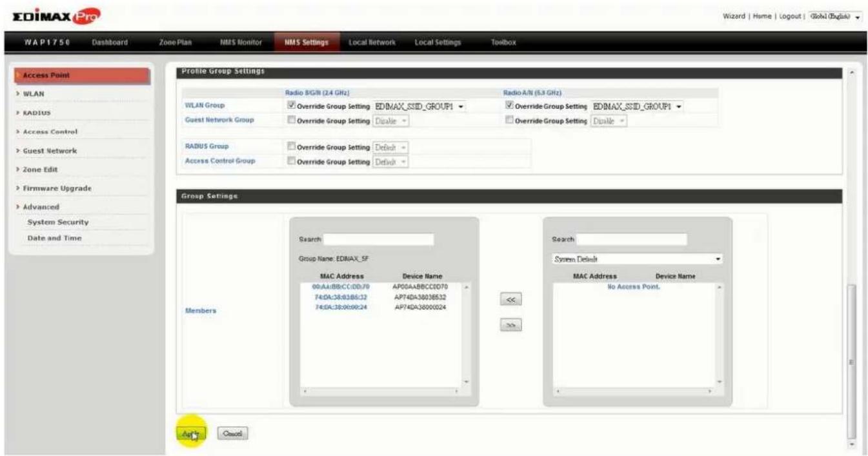This screenshot has width=868, height=456.
Task: Click the left members Search field
Action: [379, 239]
